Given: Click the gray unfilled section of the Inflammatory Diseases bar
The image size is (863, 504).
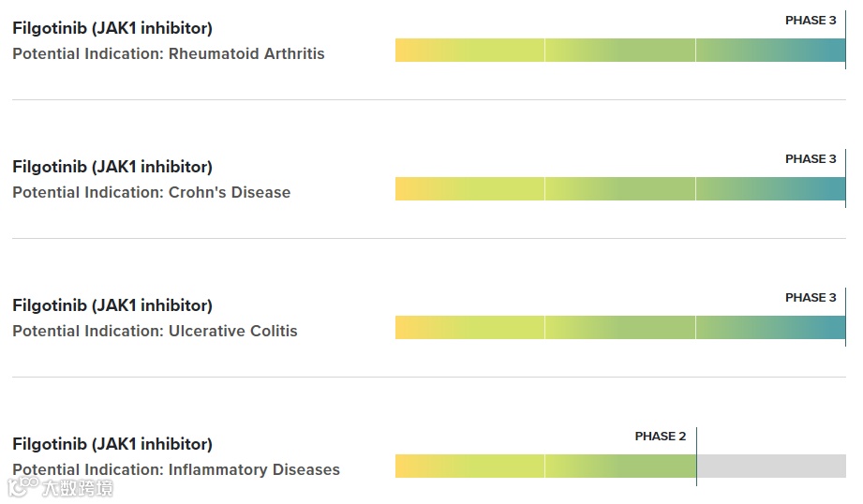Looking at the screenshot, I should coord(771,467).
